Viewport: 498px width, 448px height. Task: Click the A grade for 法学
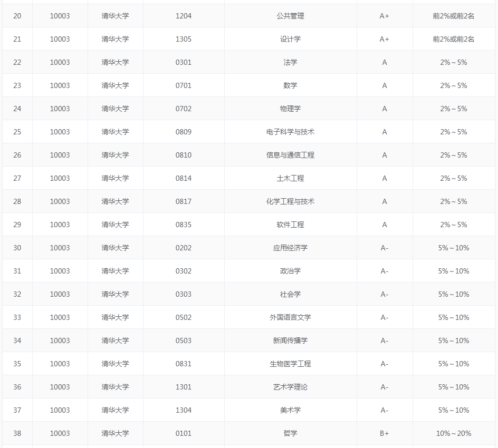click(x=384, y=62)
